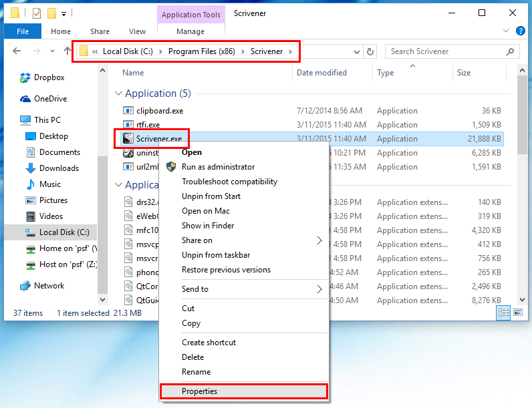Choose Restore previous versions
532x408 pixels.
coord(227,270)
